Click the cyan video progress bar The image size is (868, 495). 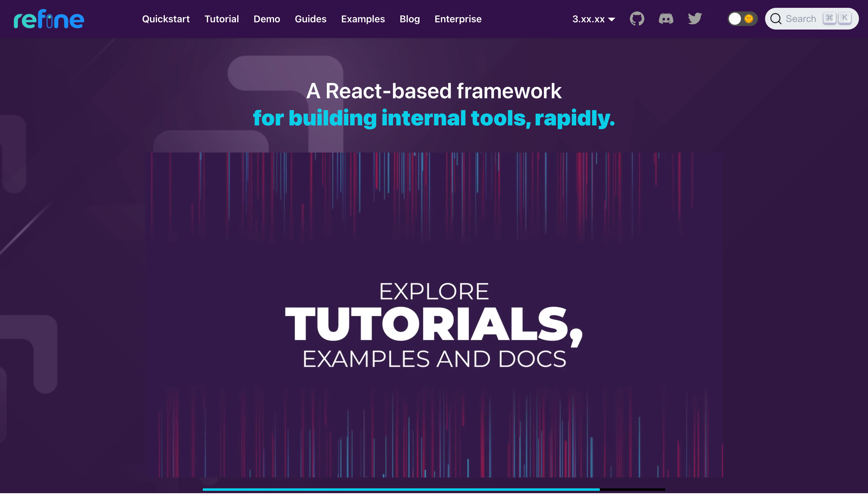pos(401,489)
